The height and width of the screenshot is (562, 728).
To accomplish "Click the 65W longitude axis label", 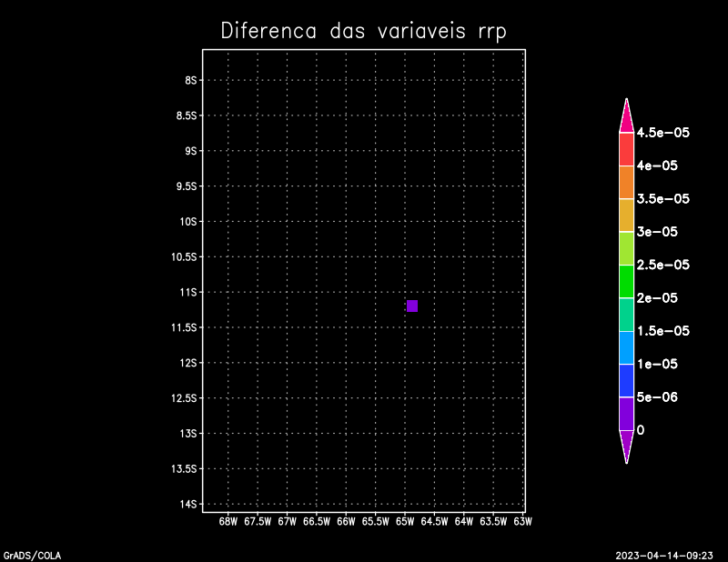I will 405,522.
